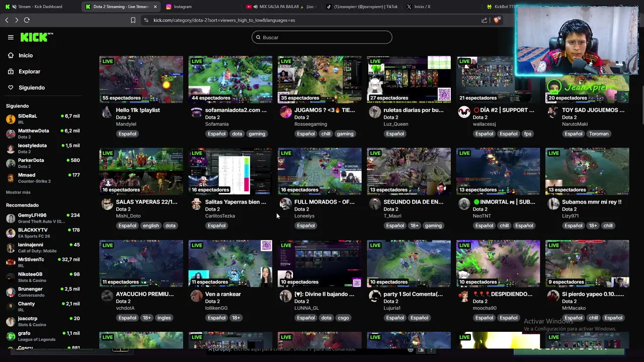Open NikoteeGB recommended channel
Viewport: 644px width, 362px height.
coord(43,277)
